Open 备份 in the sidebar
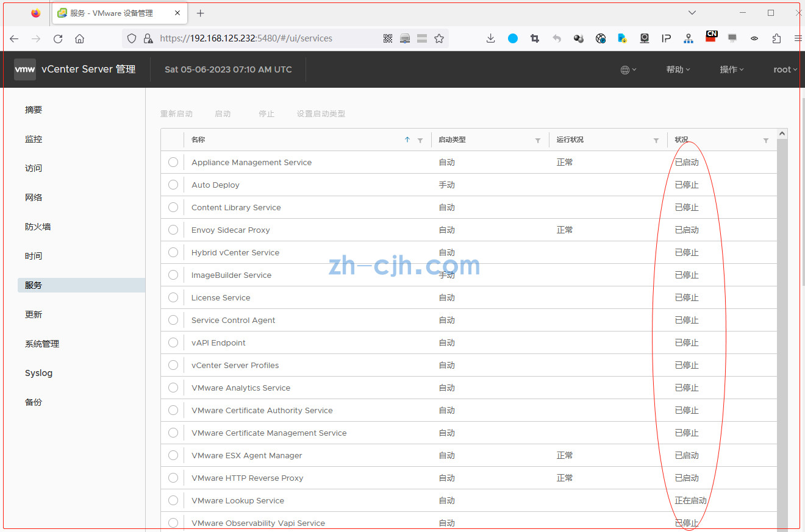This screenshot has width=805, height=532. (x=34, y=402)
